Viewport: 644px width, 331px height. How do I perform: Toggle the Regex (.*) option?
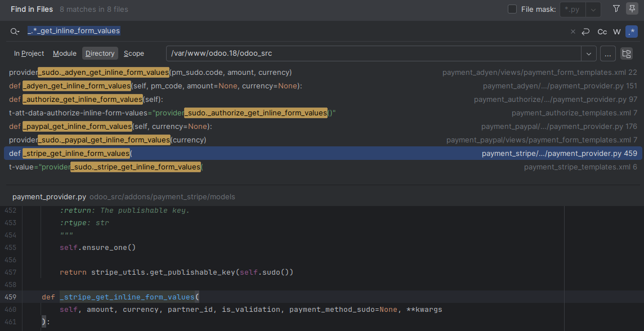click(632, 32)
